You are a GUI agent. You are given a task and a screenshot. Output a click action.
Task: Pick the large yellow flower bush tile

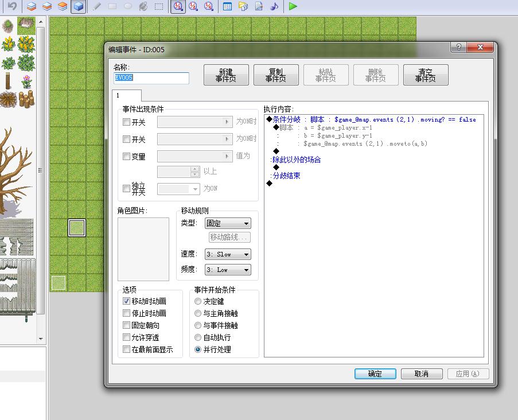(26, 44)
